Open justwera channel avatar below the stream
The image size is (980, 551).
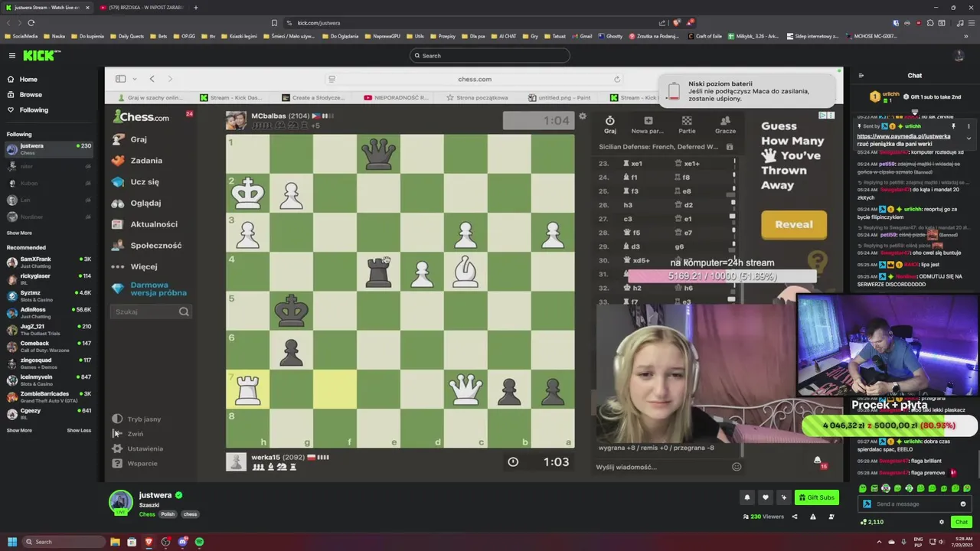pyautogui.click(x=120, y=502)
